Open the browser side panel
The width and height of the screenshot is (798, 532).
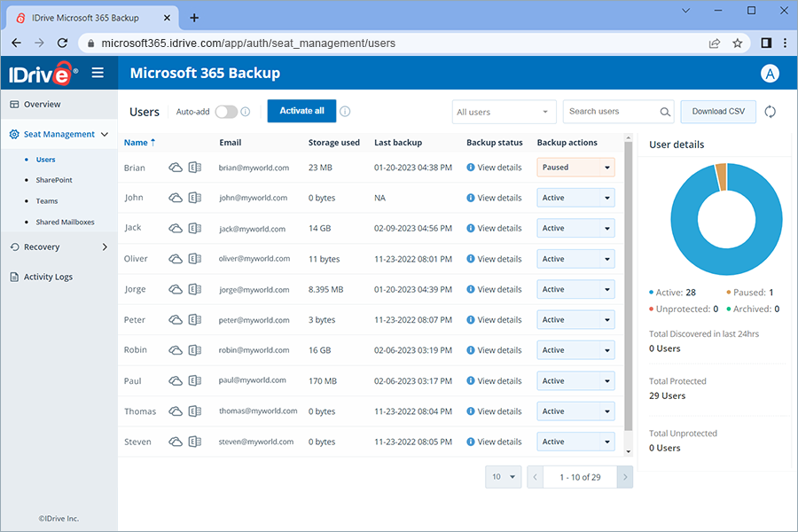766,43
